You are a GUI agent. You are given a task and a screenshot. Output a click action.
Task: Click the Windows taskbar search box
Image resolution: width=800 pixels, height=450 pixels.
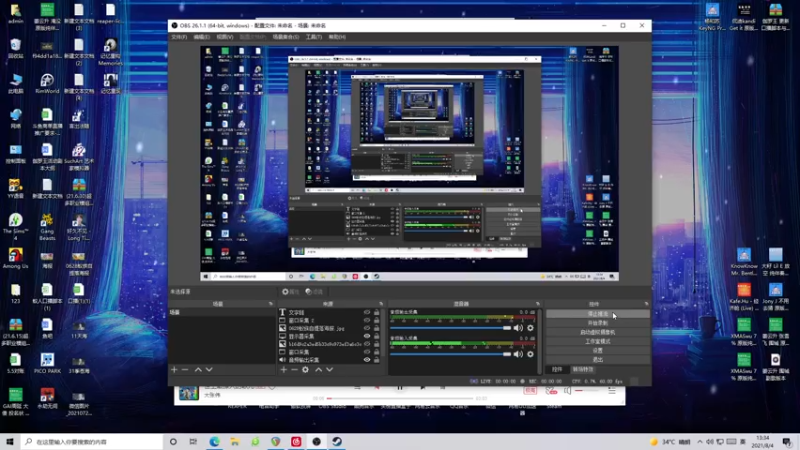coord(92,441)
